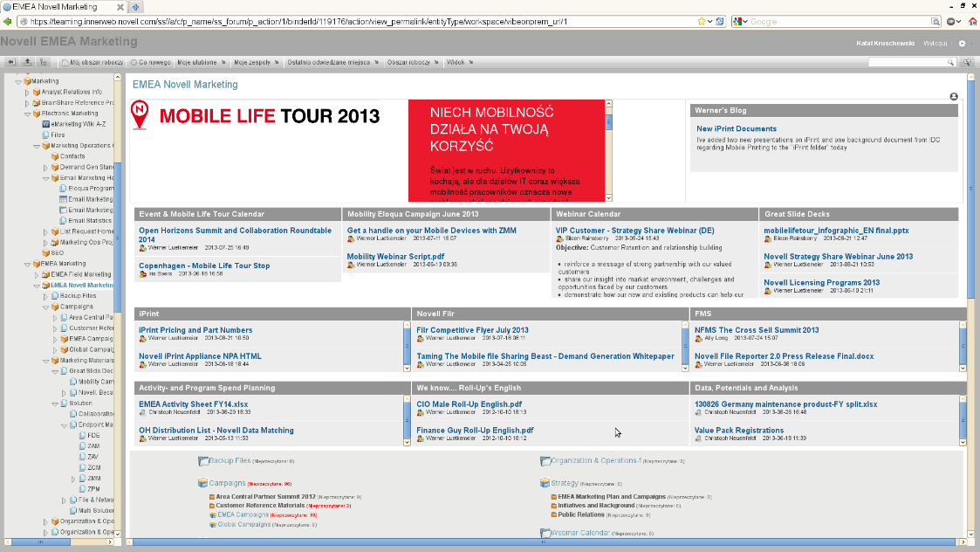Open the Widok menu

[459, 62]
